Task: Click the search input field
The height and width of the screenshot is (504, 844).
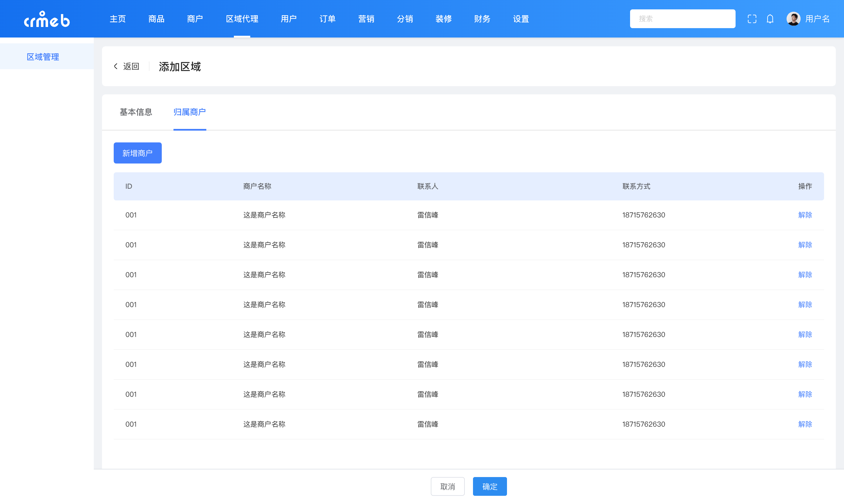Action: pyautogui.click(x=683, y=19)
